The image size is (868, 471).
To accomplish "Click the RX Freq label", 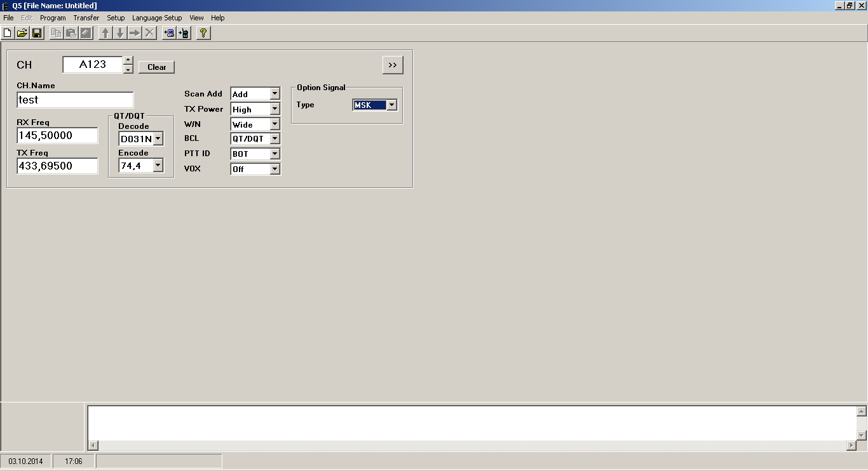I will click(x=33, y=123).
